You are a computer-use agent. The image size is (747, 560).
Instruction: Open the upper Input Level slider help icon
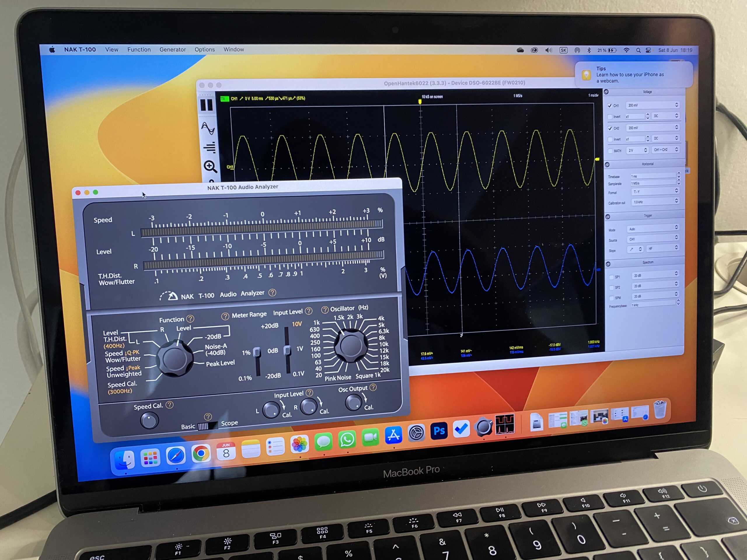308,311
